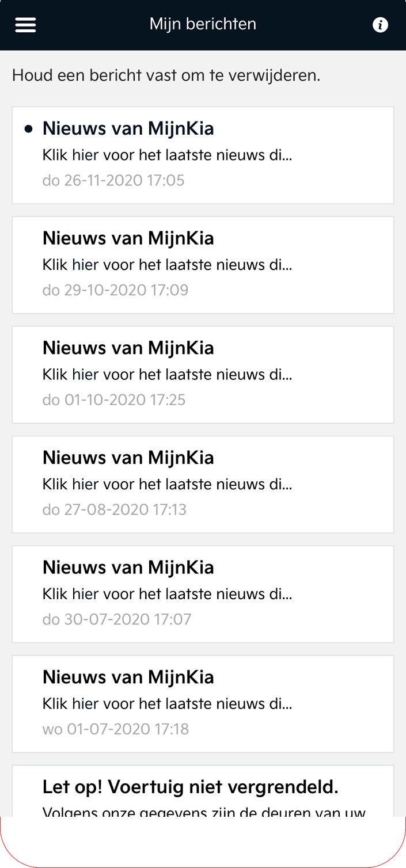
Task: Click the 'Mijn berichten' header title
Action: (x=203, y=24)
